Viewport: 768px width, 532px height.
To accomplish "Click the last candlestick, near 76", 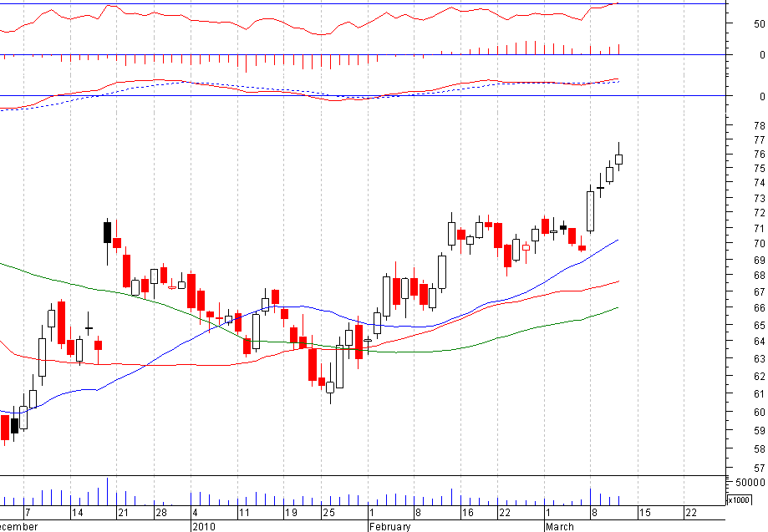I will (618, 159).
